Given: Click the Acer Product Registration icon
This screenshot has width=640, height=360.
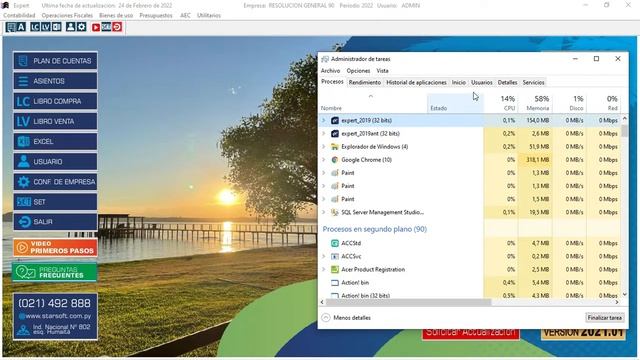Looking at the screenshot, I should [335, 269].
